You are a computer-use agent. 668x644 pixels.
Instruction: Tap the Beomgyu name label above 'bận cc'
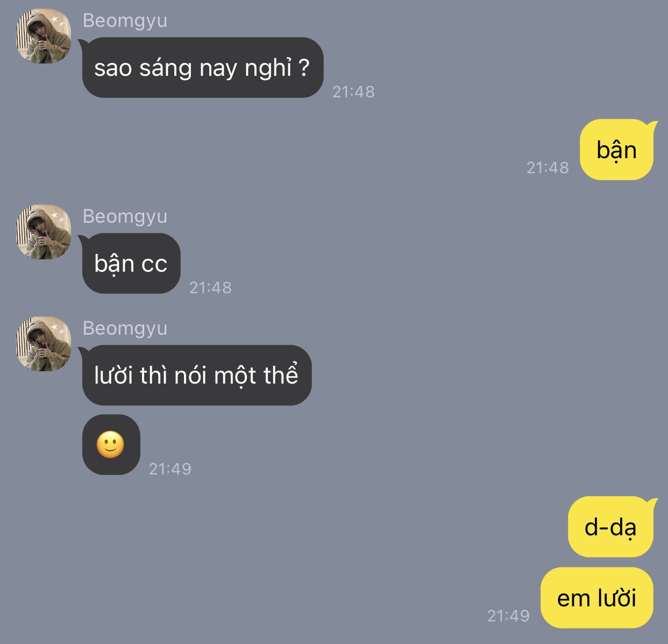point(125,216)
